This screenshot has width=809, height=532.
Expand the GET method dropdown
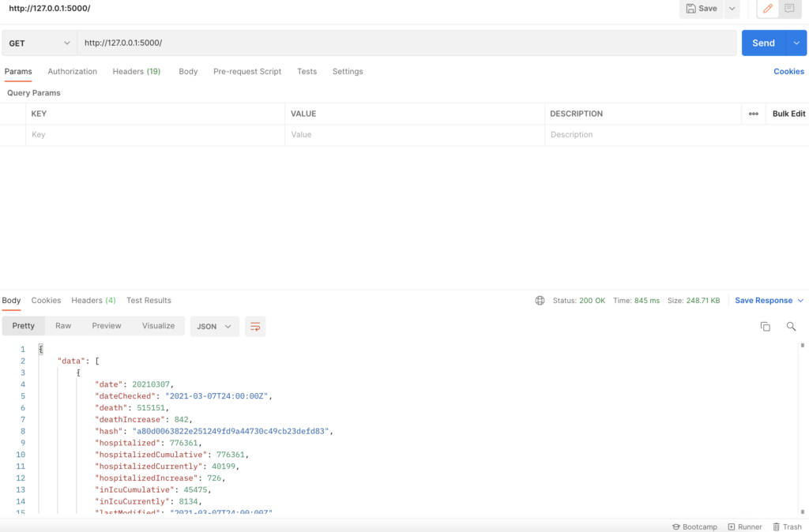point(39,43)
